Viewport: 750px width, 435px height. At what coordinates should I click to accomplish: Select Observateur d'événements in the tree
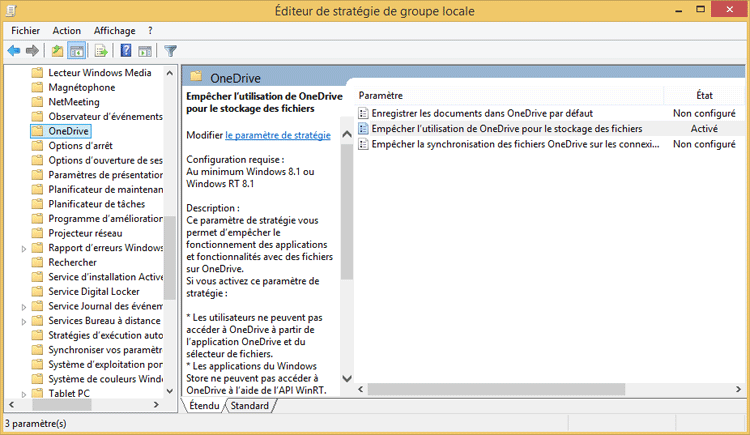105,116
